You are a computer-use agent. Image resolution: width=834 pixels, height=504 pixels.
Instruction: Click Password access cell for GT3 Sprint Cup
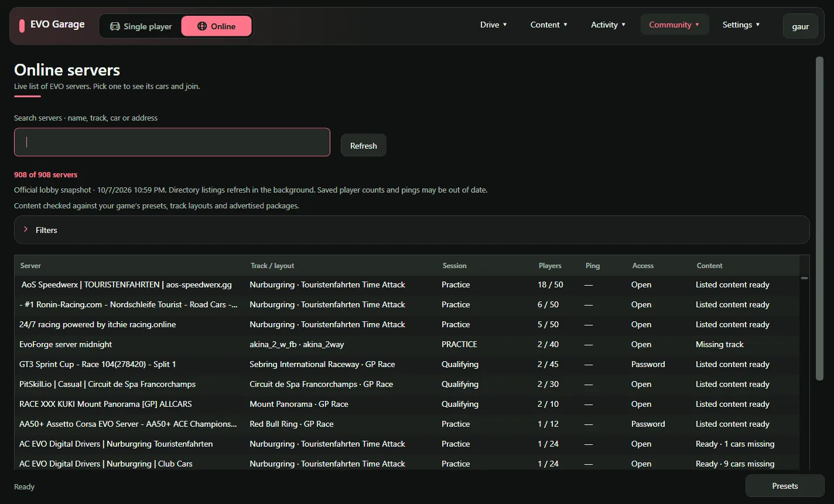[x=648, y=365]
